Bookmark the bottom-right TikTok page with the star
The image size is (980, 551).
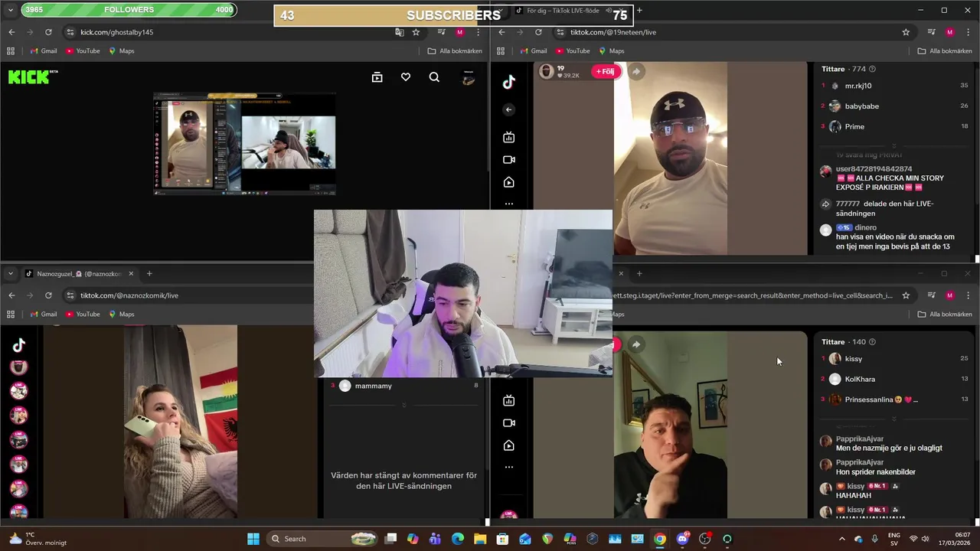pos(906,295)
